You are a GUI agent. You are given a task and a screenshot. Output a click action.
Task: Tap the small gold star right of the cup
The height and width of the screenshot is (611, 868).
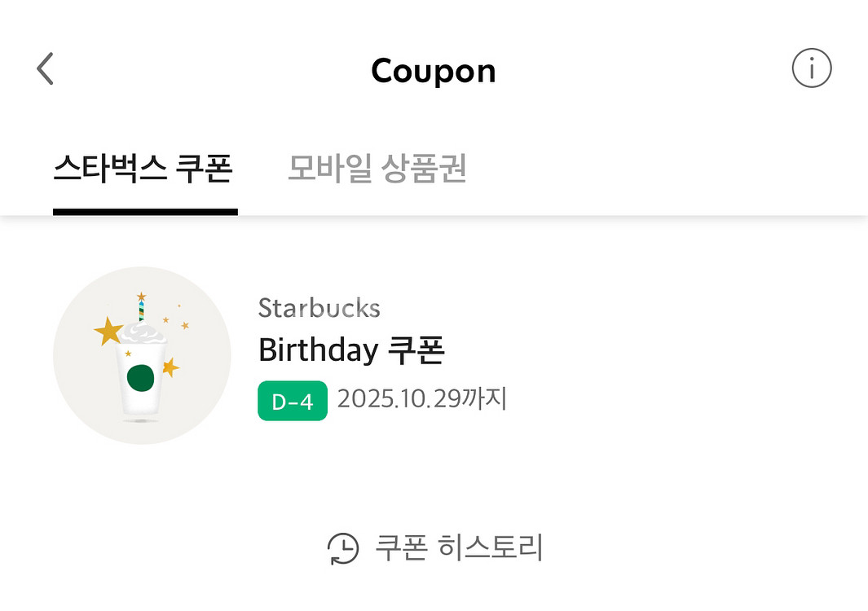click(170, 367)
